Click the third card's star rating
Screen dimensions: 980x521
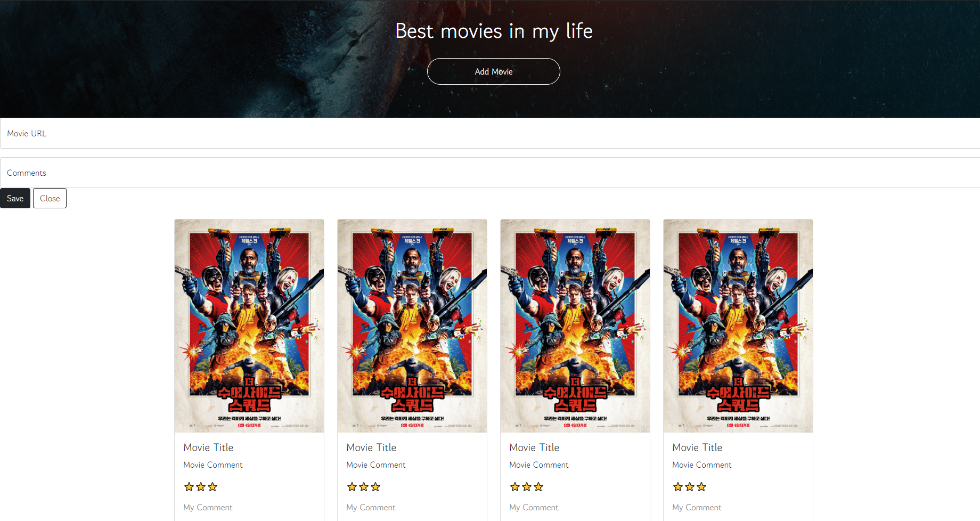click(x=527, y=487)
